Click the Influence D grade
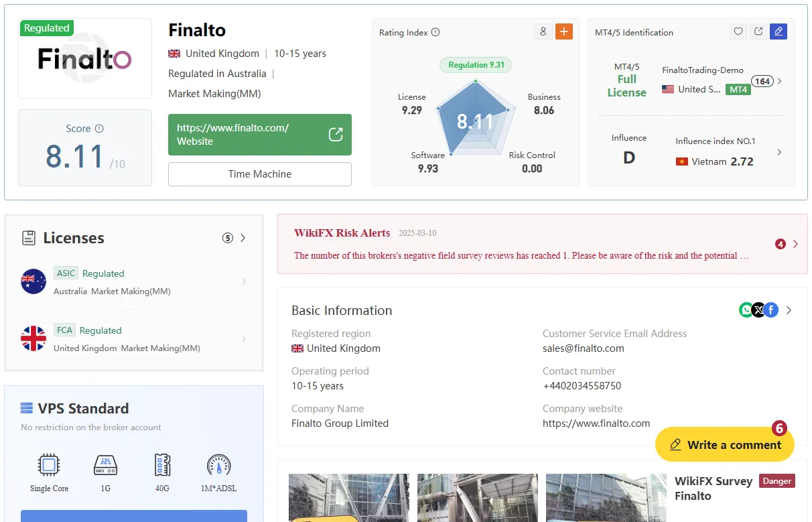The width and height of the screenshot is (812, 522). (x=629, y=158)
